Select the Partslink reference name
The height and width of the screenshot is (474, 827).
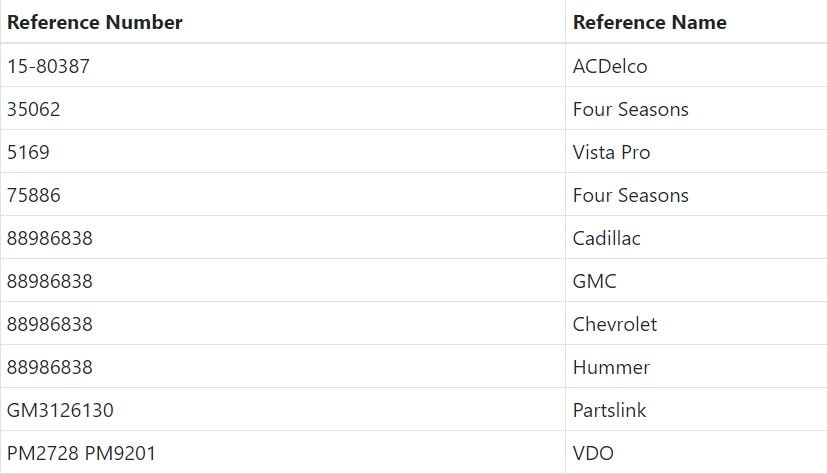pyautogui.click(x=609, y=410)
